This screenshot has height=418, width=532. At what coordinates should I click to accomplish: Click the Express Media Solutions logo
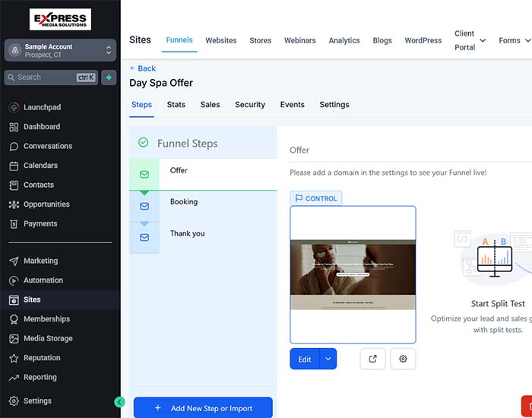pos(60,19)
